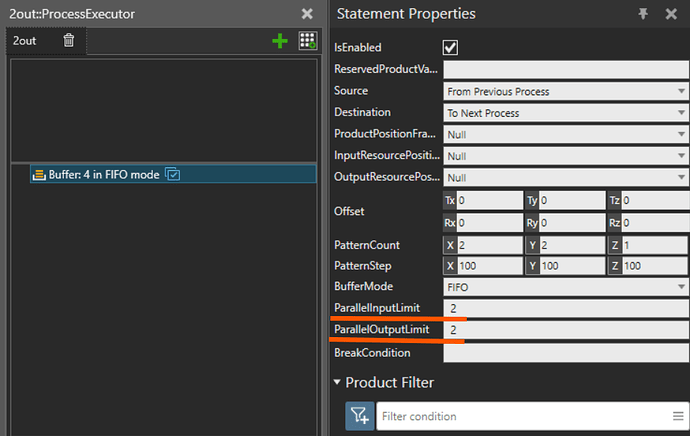Click the PatternCount X field
The image size is (690, 436).
coord(489,245)
